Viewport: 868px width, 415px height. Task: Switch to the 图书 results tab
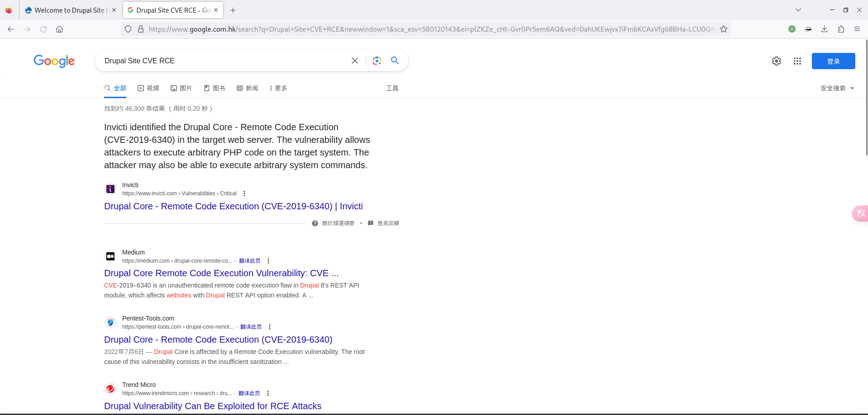pos(215,88)
